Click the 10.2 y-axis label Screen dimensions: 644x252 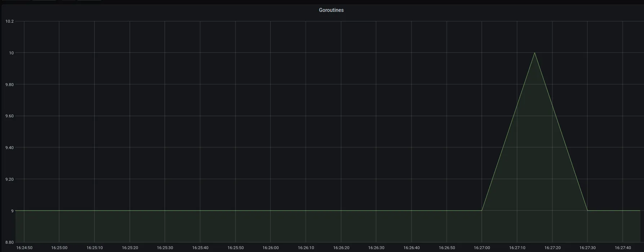click(9, 21)
